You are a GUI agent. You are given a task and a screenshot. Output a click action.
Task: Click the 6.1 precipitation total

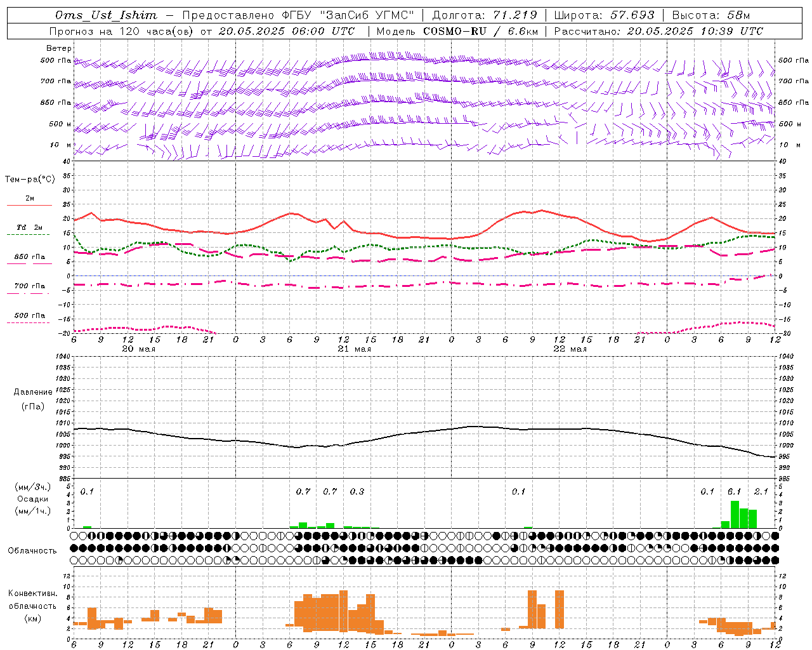click(735, 492)
